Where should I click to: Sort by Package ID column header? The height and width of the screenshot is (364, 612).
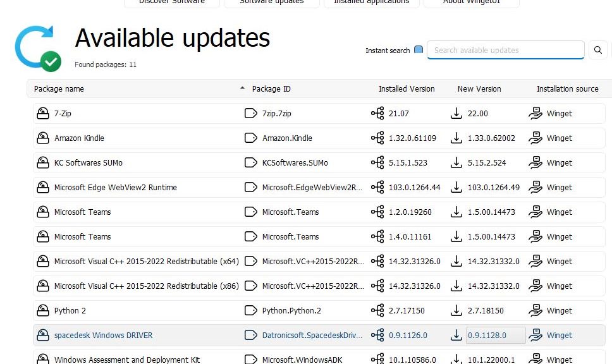(x=271, y=89)
